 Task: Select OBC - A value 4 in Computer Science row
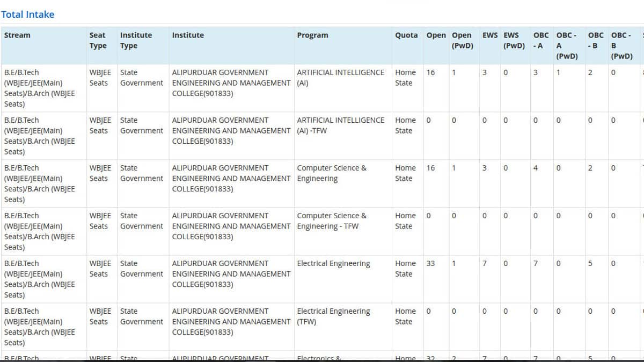pyautogui.click(x=536, y=168)
